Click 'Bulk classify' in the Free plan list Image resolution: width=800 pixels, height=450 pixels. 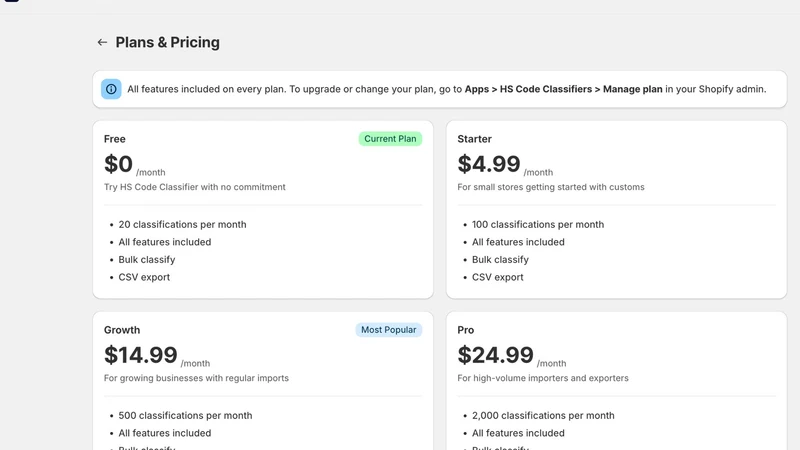147,260
